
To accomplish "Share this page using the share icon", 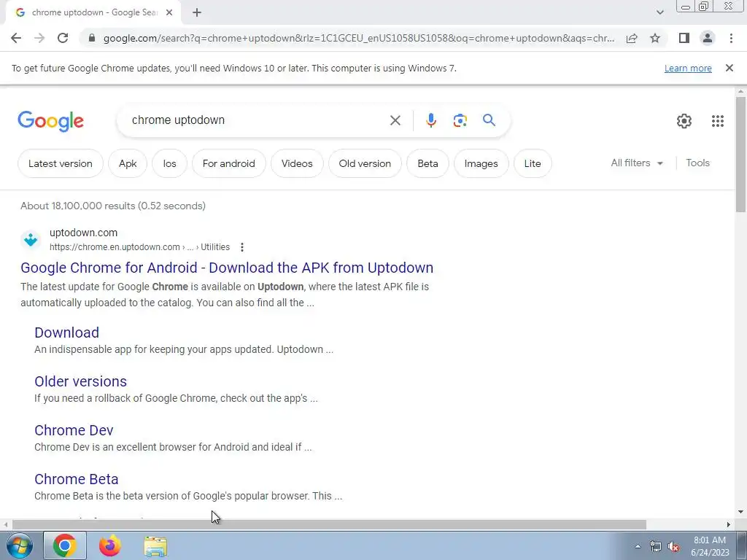I will pyautogui.click(x=632, y=38).
